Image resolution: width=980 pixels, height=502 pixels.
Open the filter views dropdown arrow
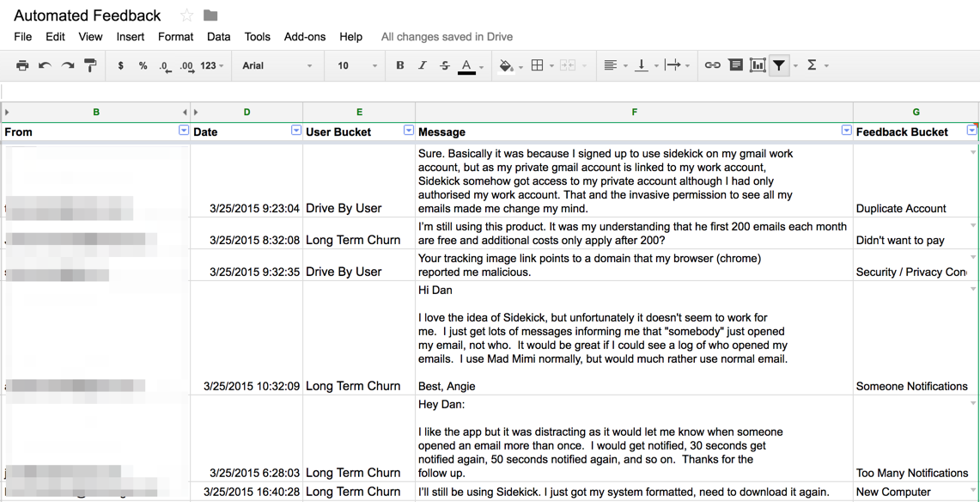click(x=795, y=66)
